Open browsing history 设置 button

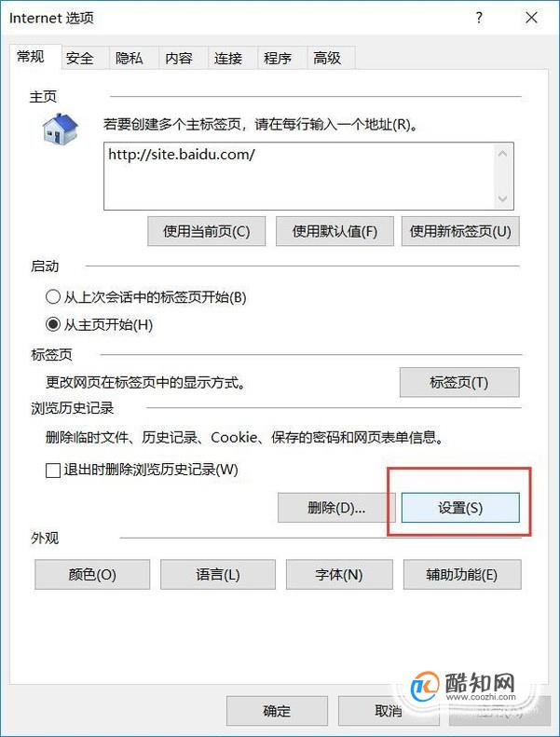[x=460, y=508]
